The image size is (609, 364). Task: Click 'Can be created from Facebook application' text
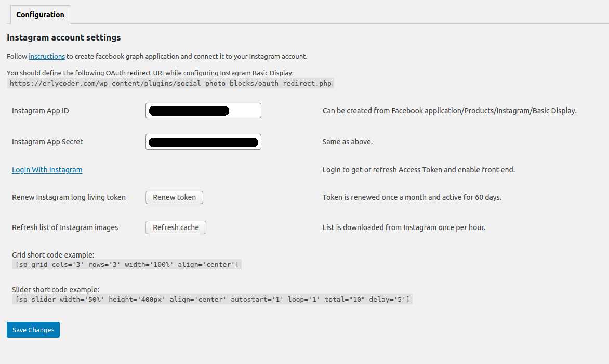click(449, 111)
